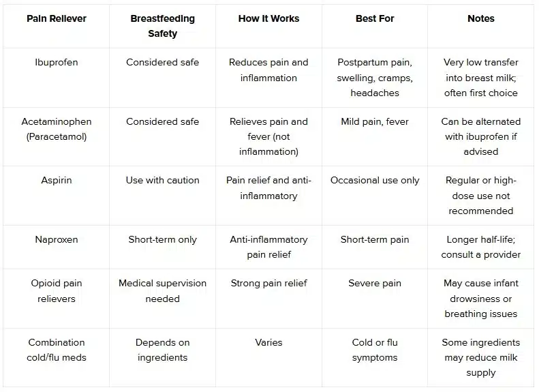
Task: Click the Pain Reliever column header
Action: click(x=57, y=18)
